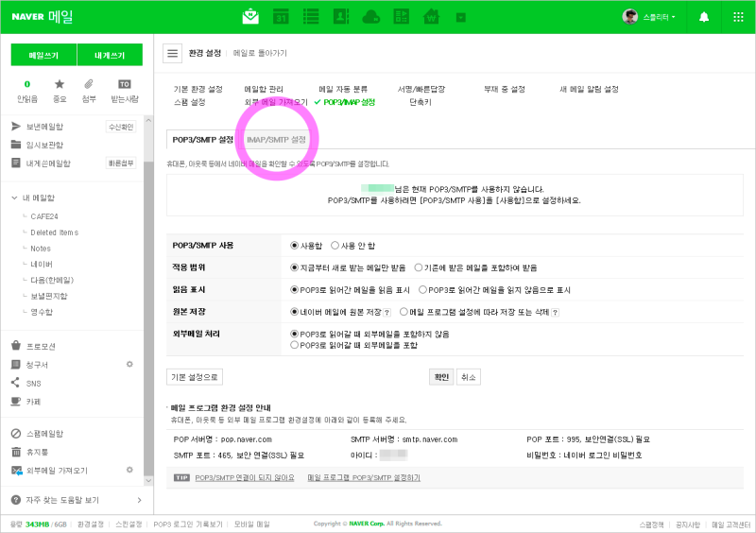Open 청구서 bills folder

tap(37, 365)
